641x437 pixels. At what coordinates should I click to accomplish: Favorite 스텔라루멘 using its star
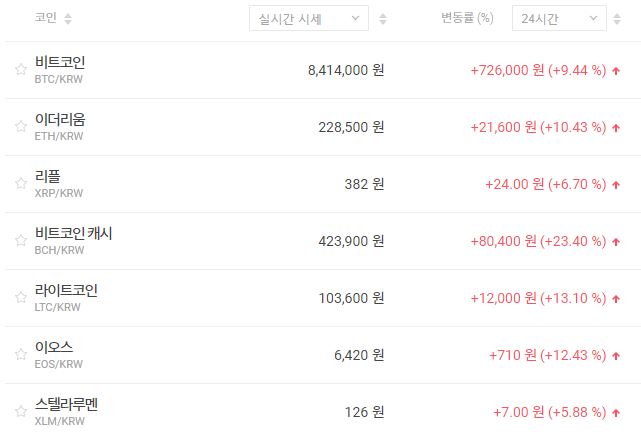pyautogui.click(x=20, y=412)
